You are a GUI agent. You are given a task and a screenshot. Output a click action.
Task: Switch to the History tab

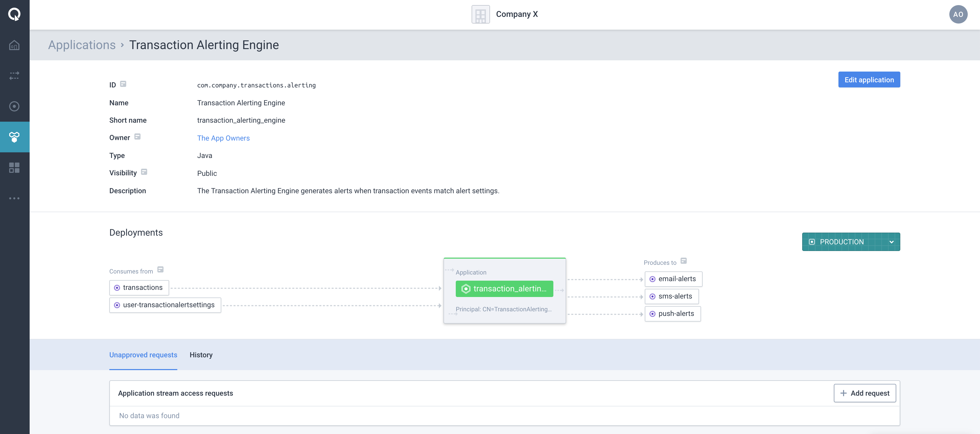(x=201, y=355)
